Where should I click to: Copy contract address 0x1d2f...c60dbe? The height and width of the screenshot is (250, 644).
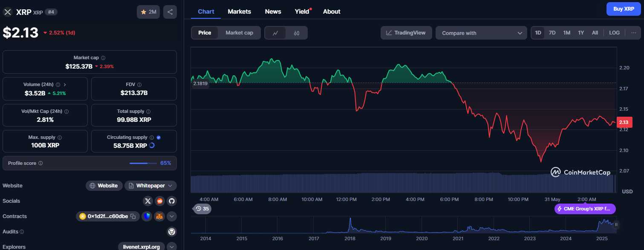point(133,216)
